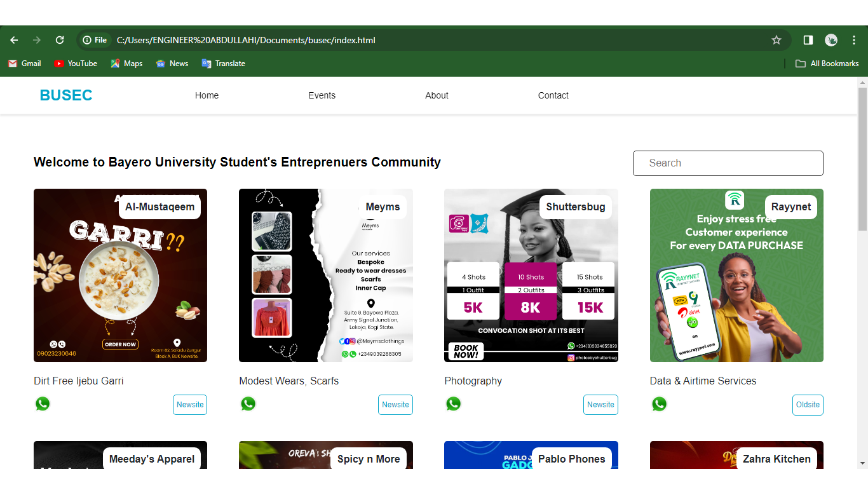The width and height of the screenshot is (868, 488).
Task: Go to the Home nav item
Action: tap(207, 95)
